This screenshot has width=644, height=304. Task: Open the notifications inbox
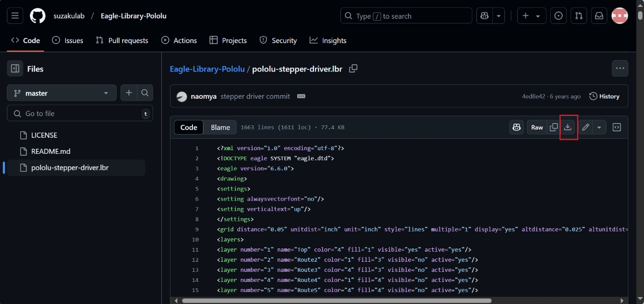tap(599, 16)
